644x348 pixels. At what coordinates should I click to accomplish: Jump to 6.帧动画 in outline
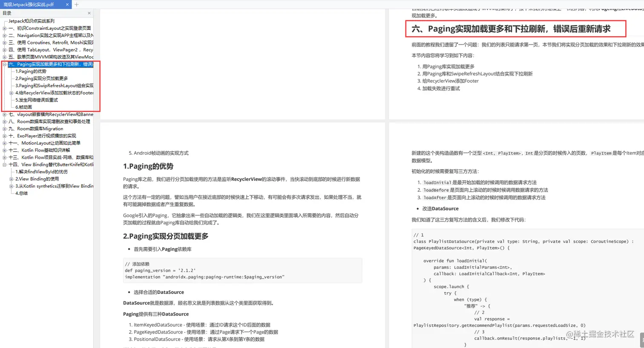click(x=24, y=107)
